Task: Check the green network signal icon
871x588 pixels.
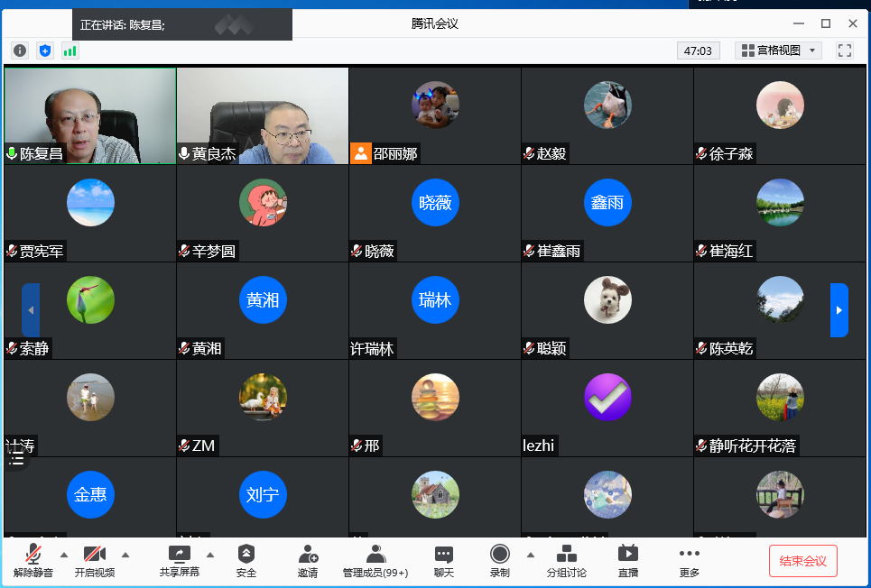Action: pos(69,51)
